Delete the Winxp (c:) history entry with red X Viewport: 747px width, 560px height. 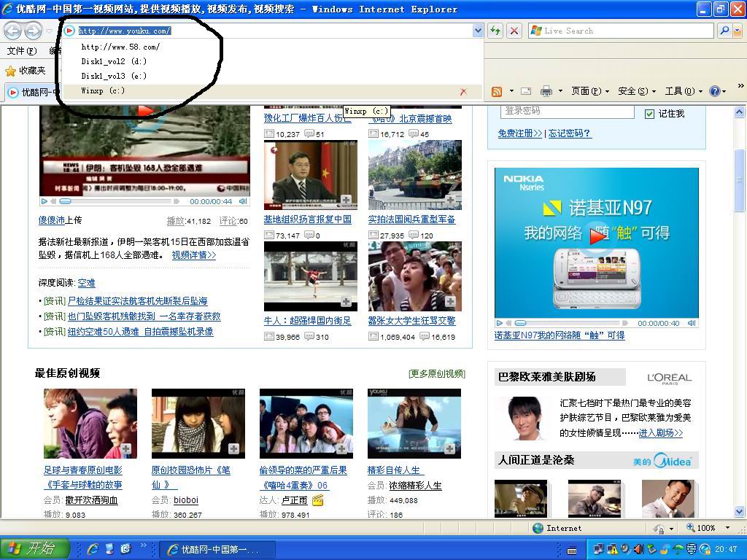(x=463, y=91)
